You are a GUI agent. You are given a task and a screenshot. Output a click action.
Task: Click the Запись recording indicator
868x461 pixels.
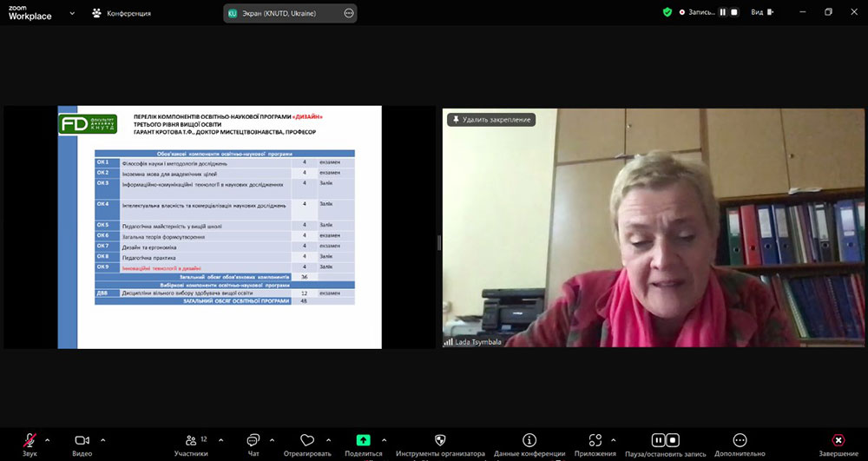click(x=698, y=12)
